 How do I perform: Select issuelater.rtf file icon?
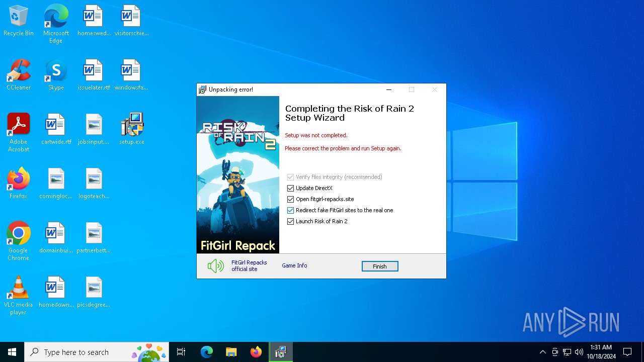94,75
